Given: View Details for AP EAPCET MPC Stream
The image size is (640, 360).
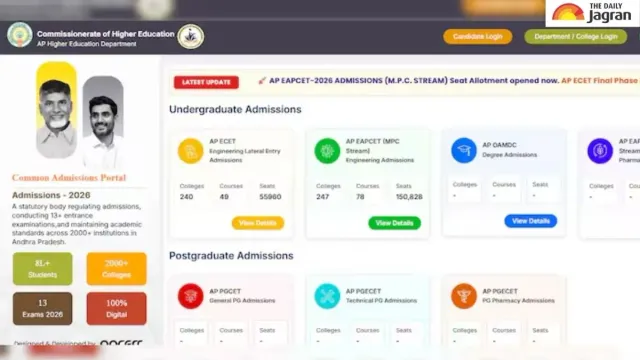Looking at the screenshot, I should click(x=394, y=223).
